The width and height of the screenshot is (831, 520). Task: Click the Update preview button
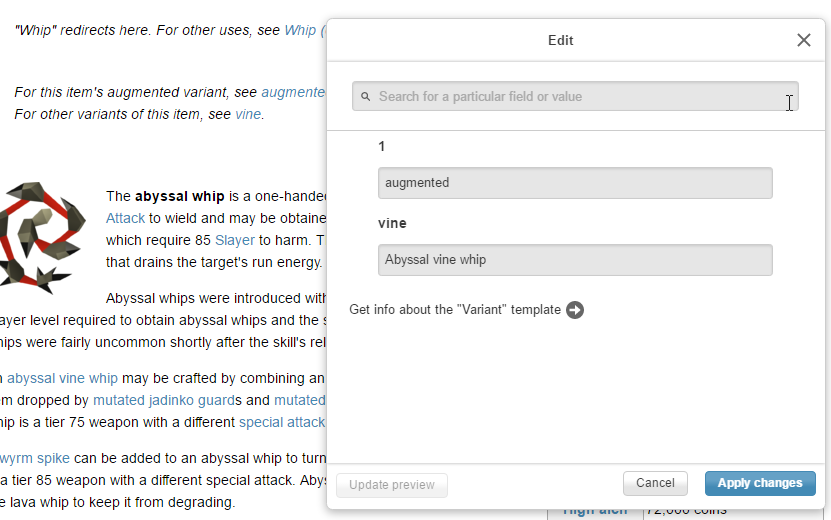[392, 485]
